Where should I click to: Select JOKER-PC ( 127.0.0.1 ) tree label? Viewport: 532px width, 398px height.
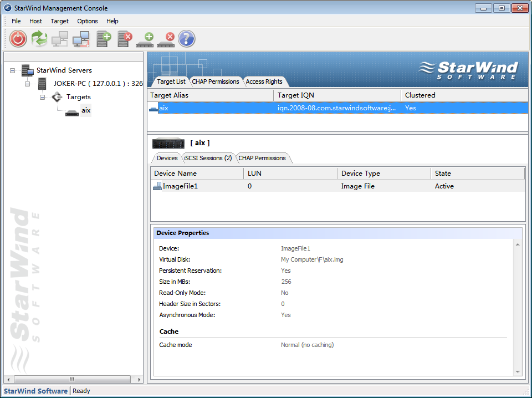98,84
